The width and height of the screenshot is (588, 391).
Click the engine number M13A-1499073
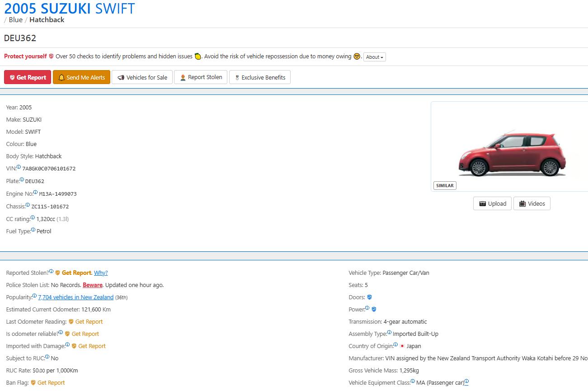click(58, 194)
